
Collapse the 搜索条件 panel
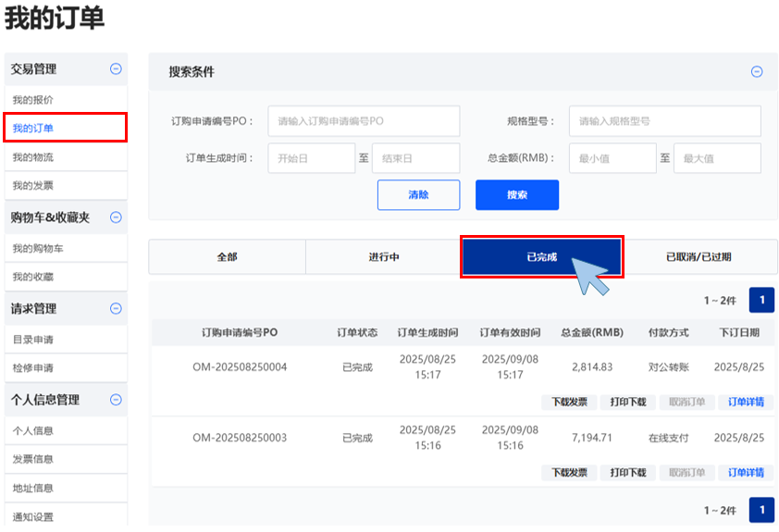(x=756, y=72)
